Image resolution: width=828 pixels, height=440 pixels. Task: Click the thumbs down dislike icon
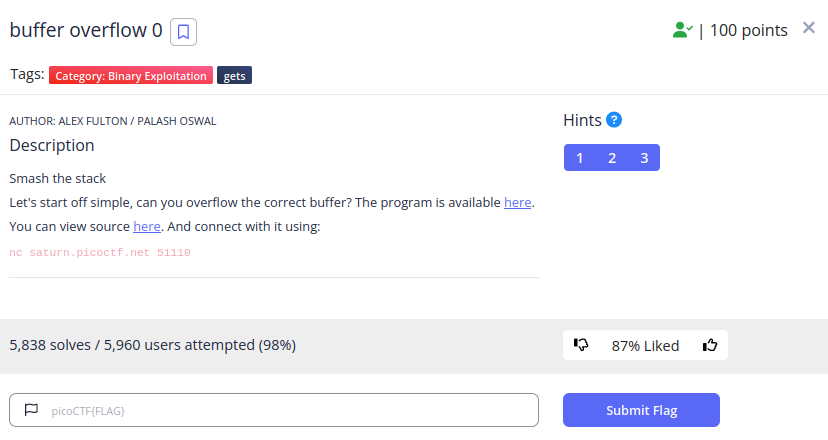pos(581,345)
